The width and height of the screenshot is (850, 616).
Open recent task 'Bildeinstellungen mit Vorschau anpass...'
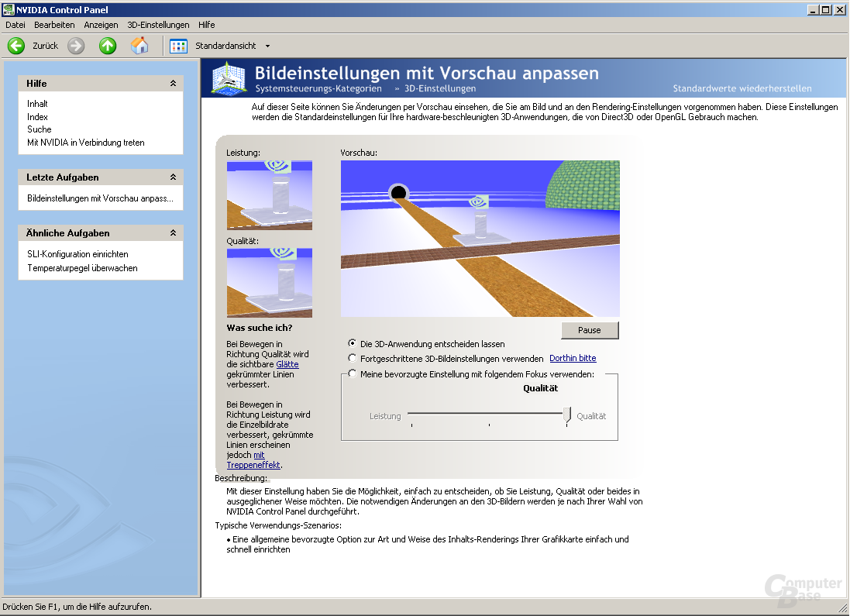click(100, 198)
